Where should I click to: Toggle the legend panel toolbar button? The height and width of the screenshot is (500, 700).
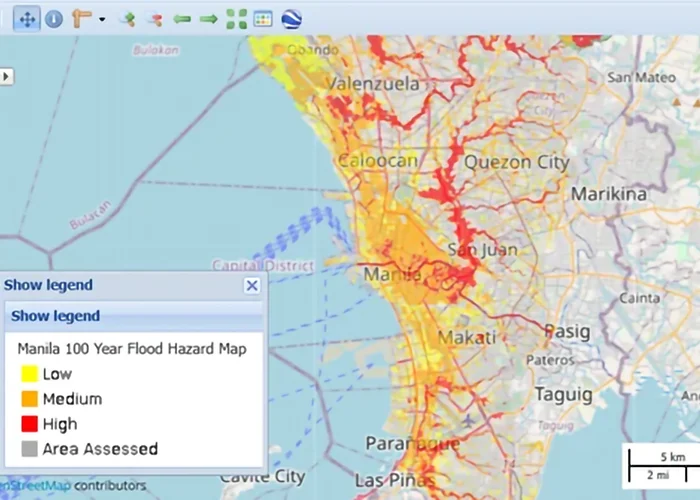pos(263,18)
